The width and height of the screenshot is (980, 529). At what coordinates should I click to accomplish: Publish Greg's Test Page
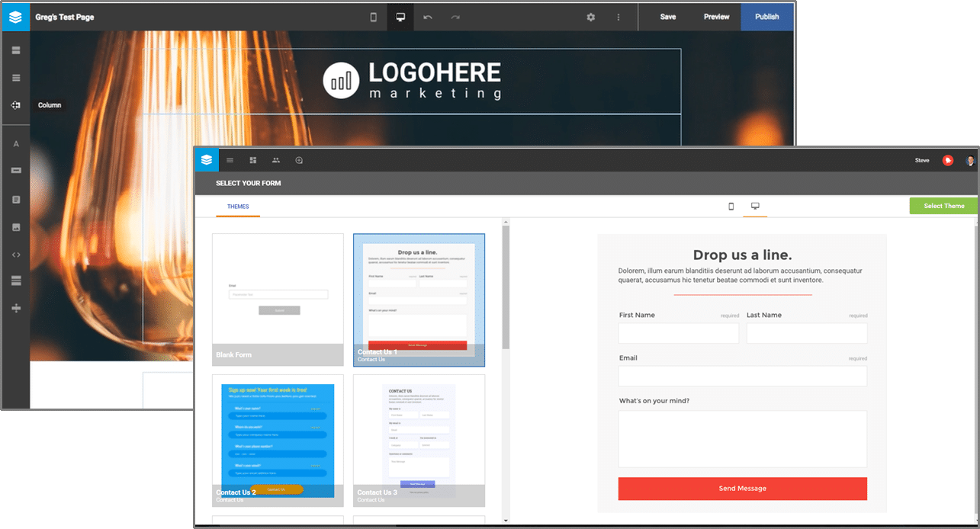click(x=767, y=17)
